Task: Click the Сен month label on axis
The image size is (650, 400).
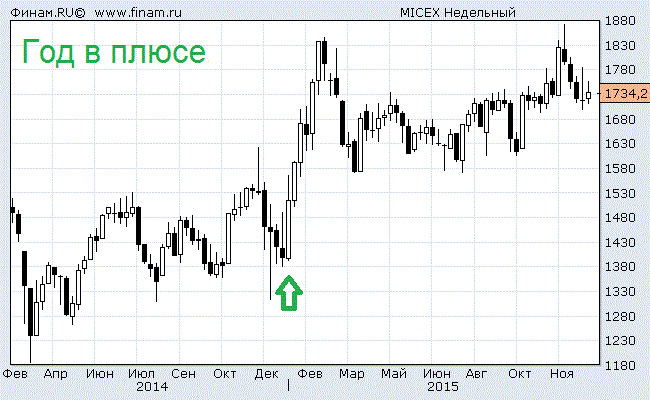Action: (182, 372)
